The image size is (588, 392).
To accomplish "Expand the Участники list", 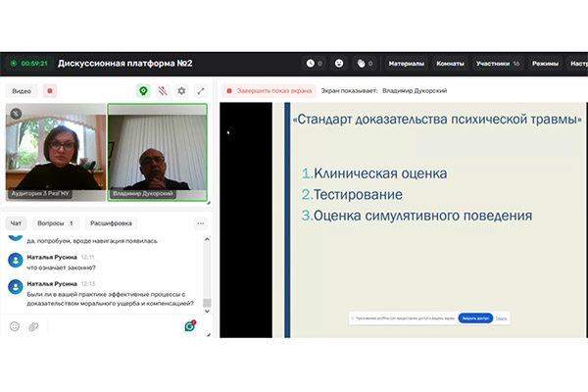I will click(x=497, y=64).
